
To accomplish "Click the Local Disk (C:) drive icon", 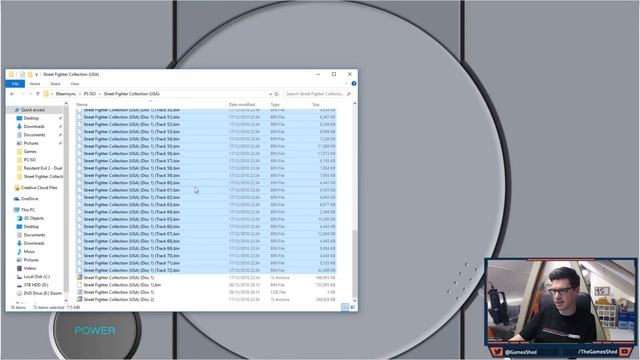I will click(x=19, y=277).
